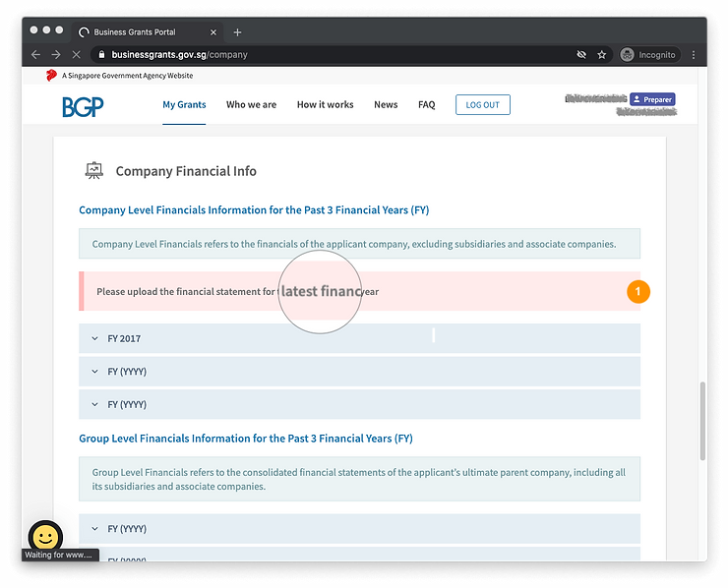Click the BGP logo
This screenshot has width=728, height=588.
pos(83,107)
